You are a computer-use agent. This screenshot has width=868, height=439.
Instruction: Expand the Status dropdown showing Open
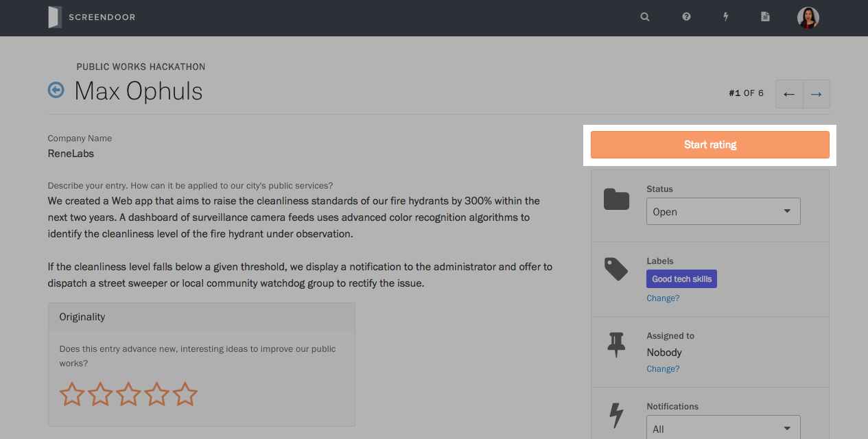point(723,211)
